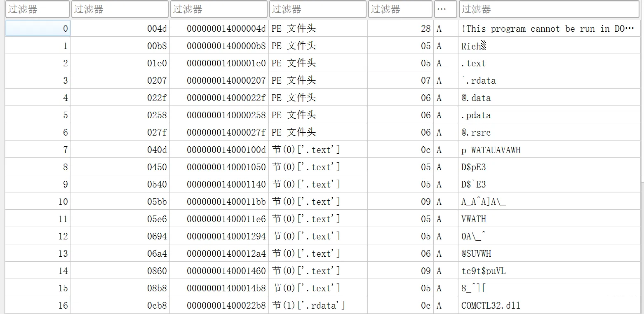Click the 节(1)['.rdata'] region cell

308,305
